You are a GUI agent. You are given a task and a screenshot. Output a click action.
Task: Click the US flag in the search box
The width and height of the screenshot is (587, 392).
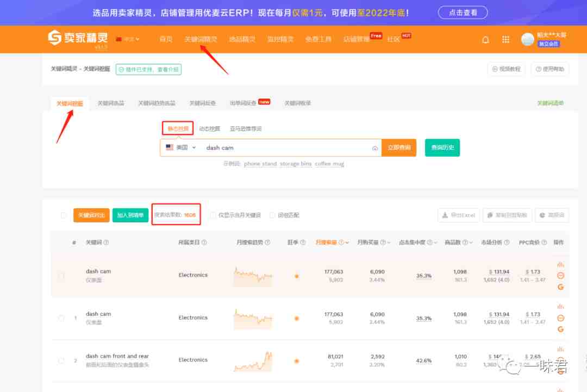pyautogui.click(x=170, y=147)
